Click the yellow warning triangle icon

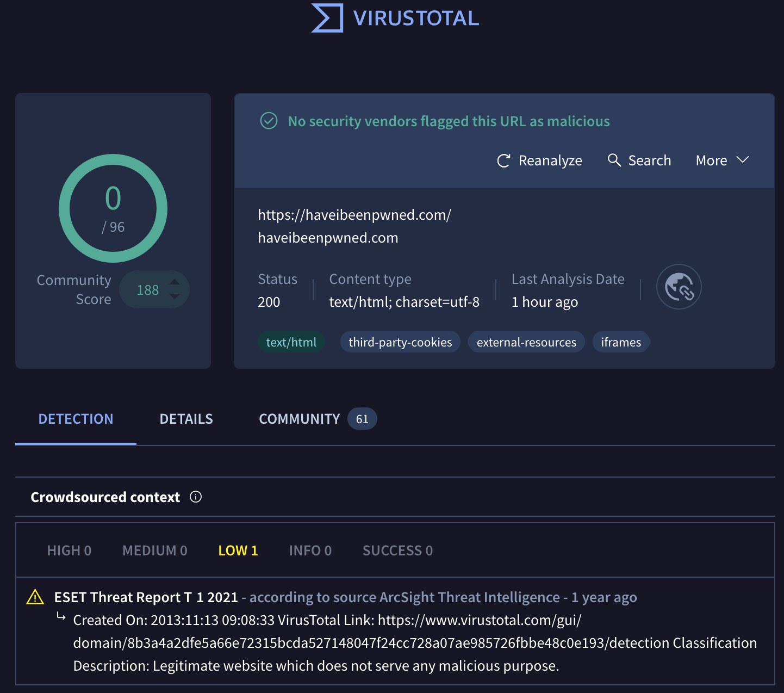(x=35, y=597)
